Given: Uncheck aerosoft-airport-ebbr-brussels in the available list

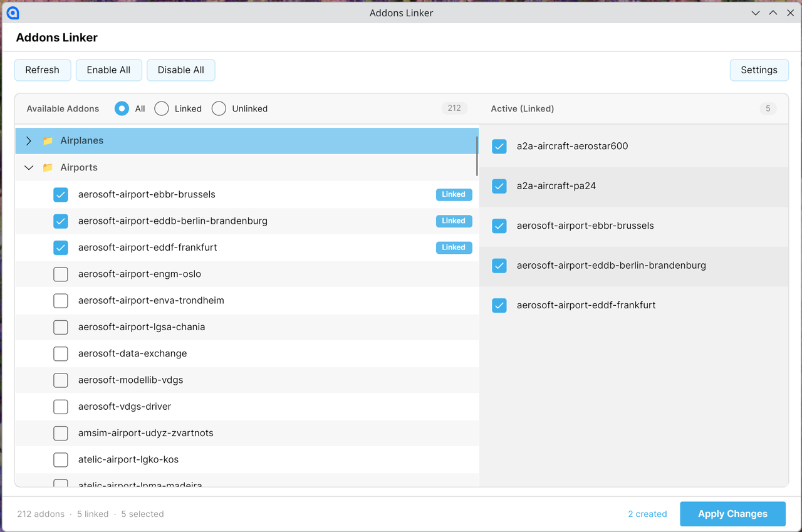Looking at the screenshot, I should 61,194.
